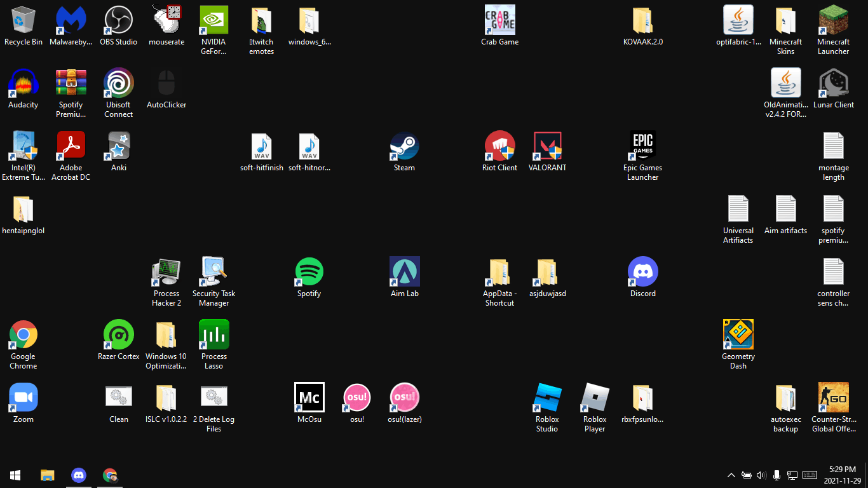Click the Minecraft Launcher icon

834,20
